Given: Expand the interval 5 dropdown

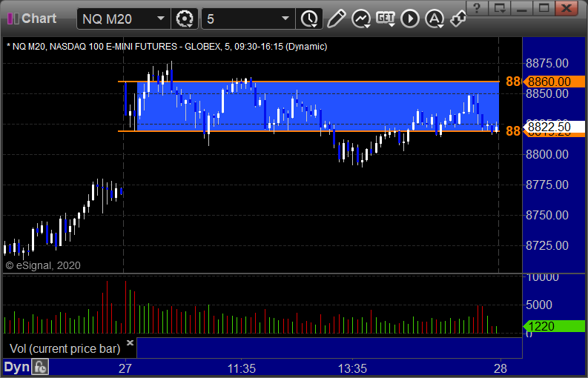Looking at the screenshot, I should point(285,19).
